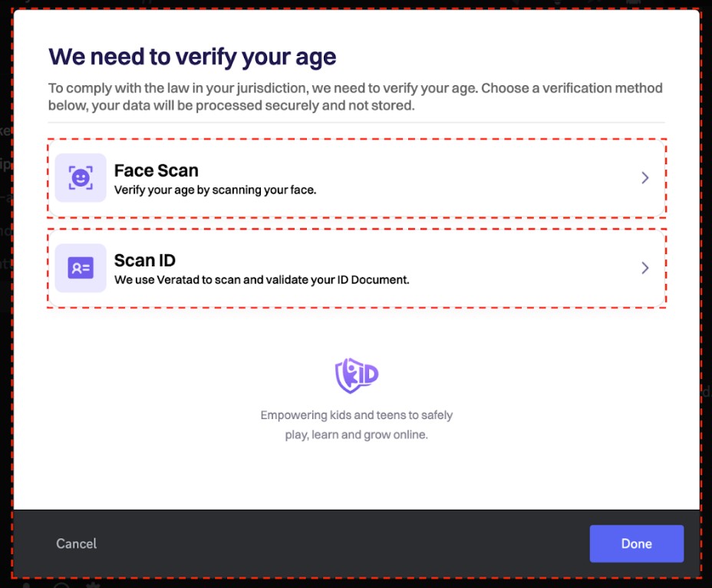Expand the Scan ID option via its chevron

(x=645, y=268)
